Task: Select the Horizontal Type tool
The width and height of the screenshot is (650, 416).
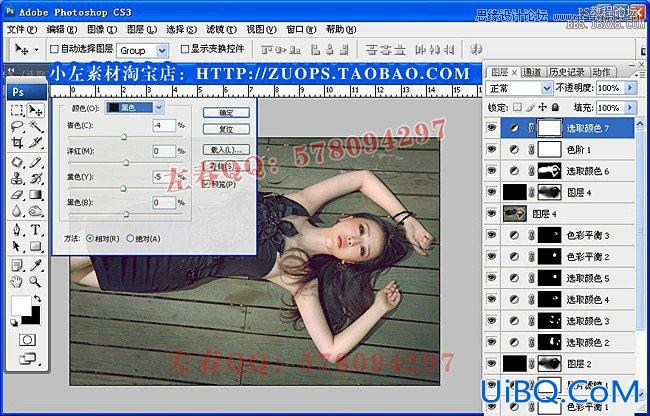Action: (36, 229)
